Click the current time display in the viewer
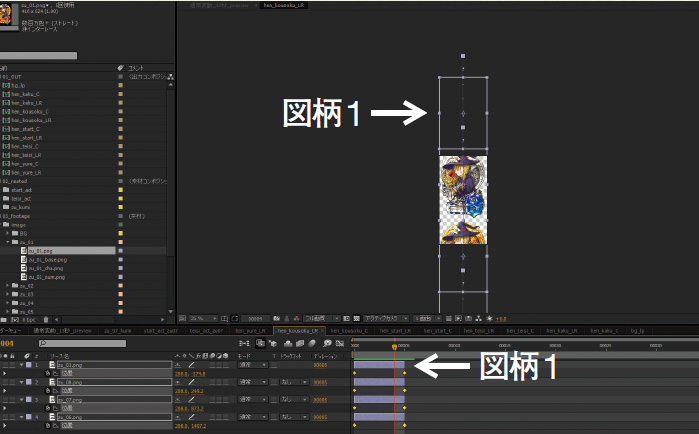The width and height of the screenshot is (699, 434). click(x=255, y=319)
